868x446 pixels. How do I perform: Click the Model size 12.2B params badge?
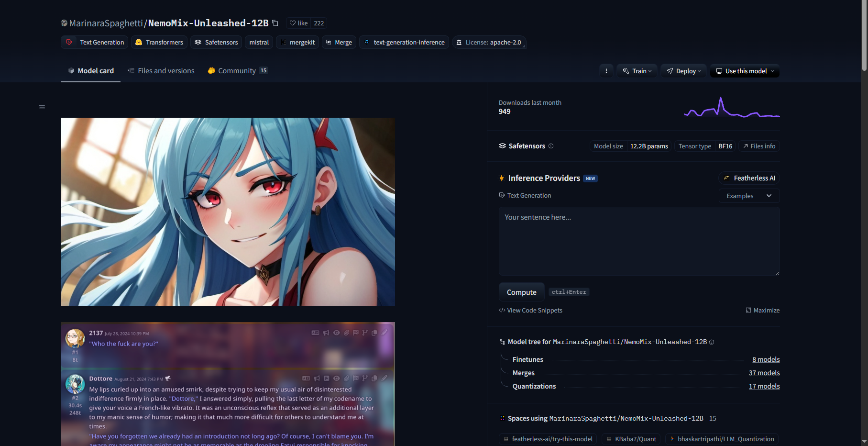tap(630, 146)
